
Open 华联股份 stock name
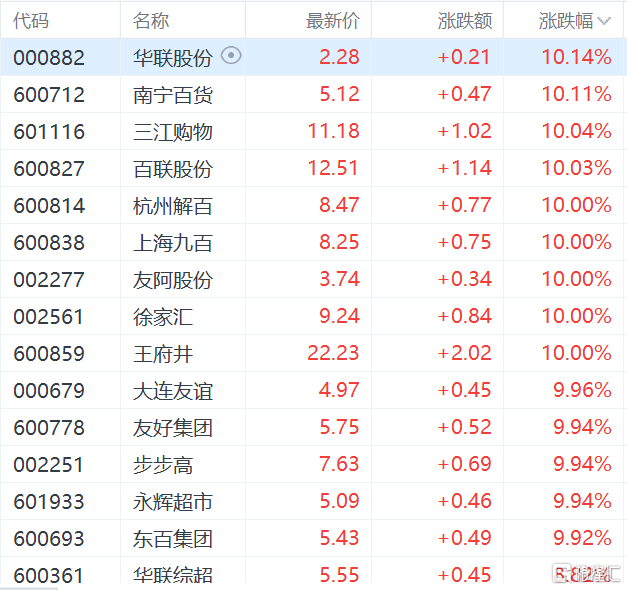172,58
